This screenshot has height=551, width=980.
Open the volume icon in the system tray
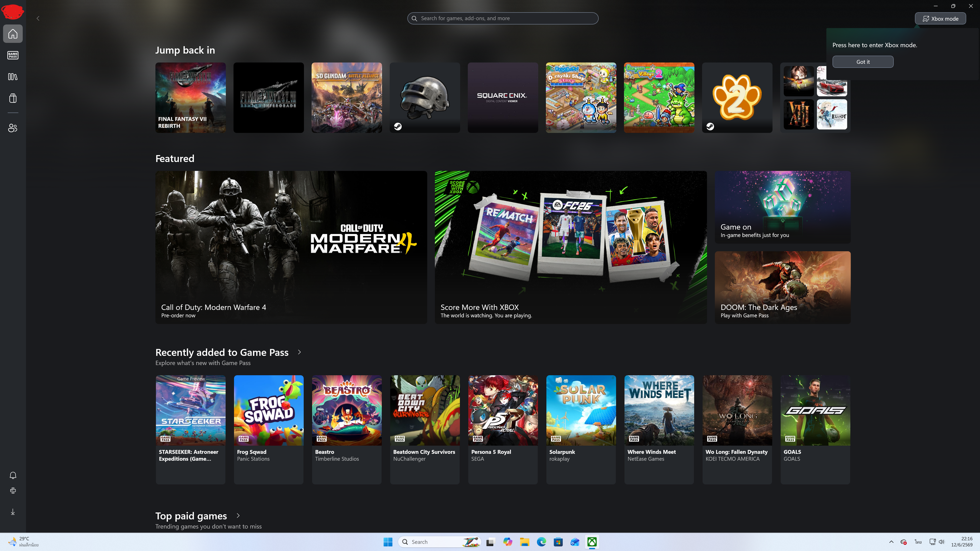coord(941,542)
